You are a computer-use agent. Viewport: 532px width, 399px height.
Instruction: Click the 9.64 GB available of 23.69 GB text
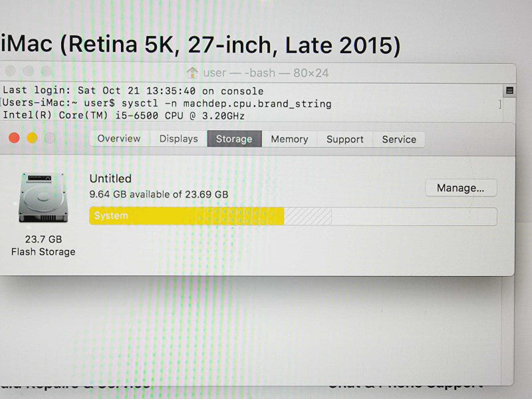pos(159,194)
